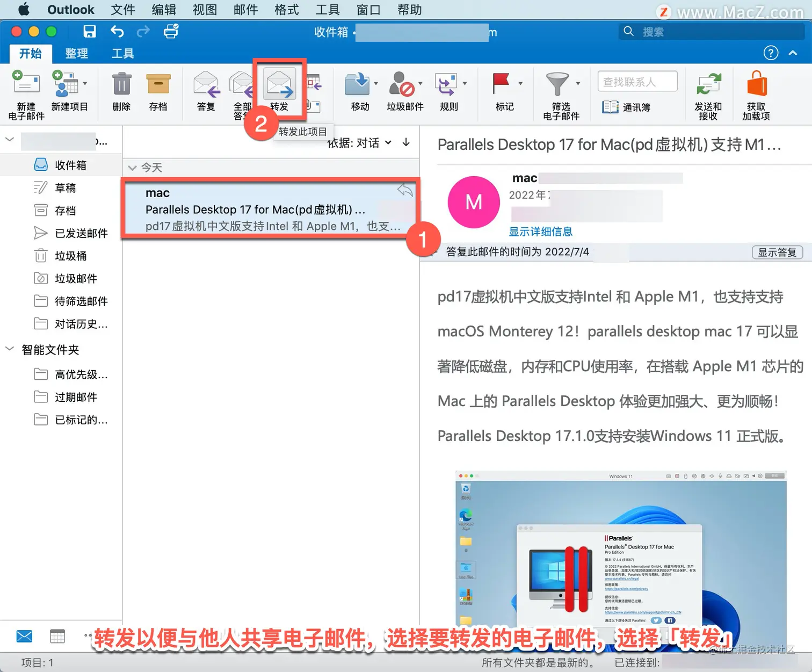Image resolution: width=812 pixels, height=672 pixels.
Task: Delete the selected message with 删除
Action: pyautogui.click(x=121, y=91)
